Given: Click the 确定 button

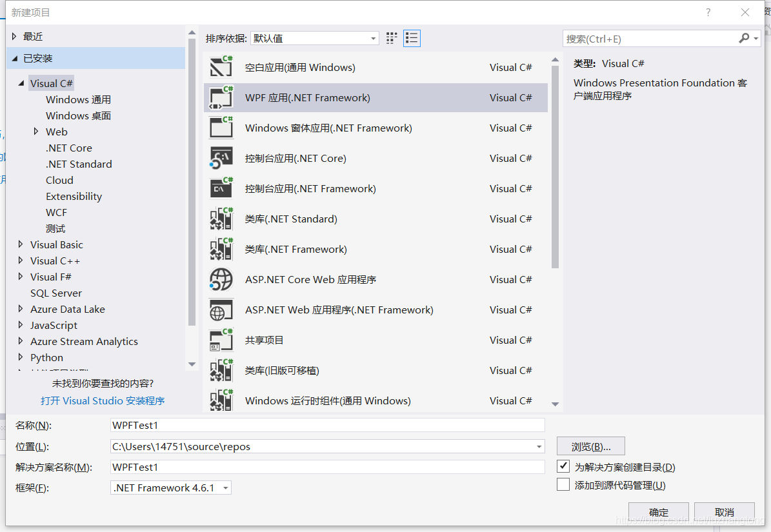Looking at the screenshot, I should tap(658, 513).
